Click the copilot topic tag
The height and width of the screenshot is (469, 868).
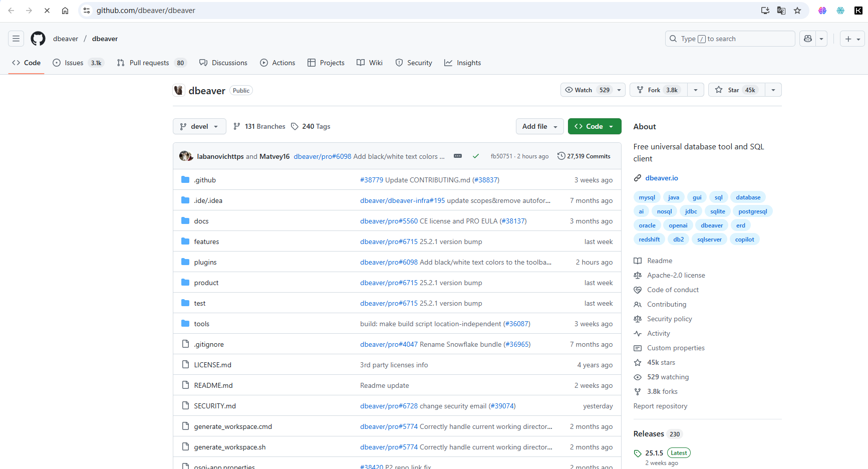(x=744, y=240)
